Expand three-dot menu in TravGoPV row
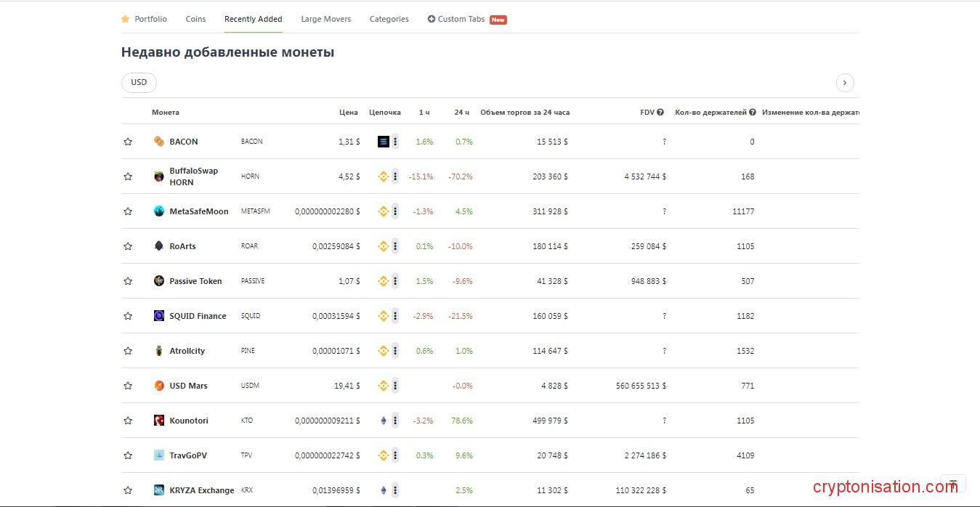The image size is (980, 507). point(395,455)
